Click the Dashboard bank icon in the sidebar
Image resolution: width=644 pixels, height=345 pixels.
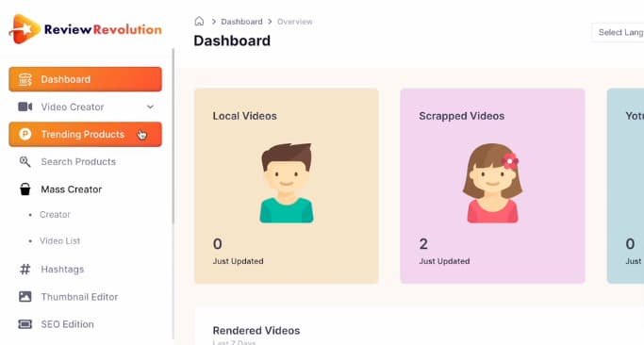(x=25, y=79)
